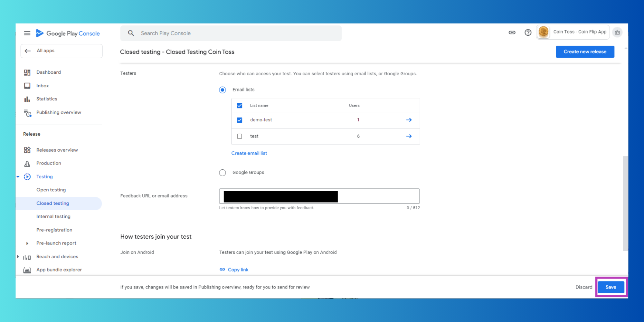Screen dimensions: 644x322
Task: Open the help question mark icon
Action: click(528, 32)
